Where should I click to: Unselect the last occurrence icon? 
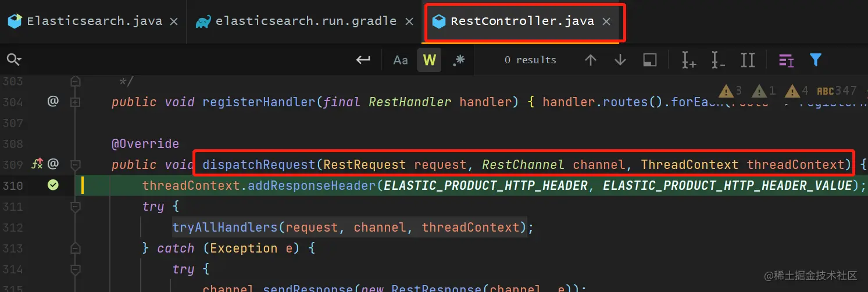tap(718, 60)
